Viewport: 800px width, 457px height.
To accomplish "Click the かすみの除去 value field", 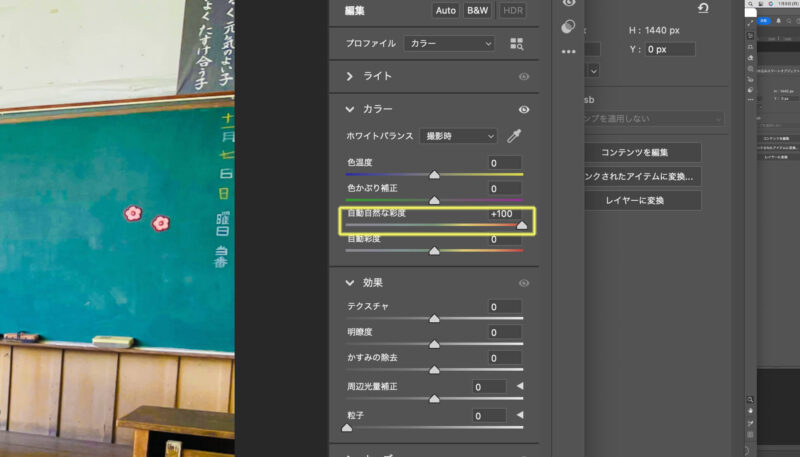I will coord(505,358).
